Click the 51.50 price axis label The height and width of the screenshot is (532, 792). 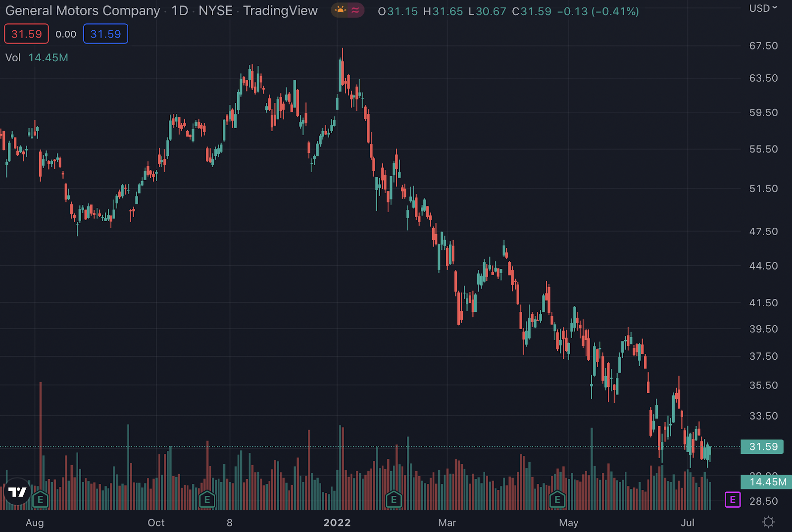763,189
